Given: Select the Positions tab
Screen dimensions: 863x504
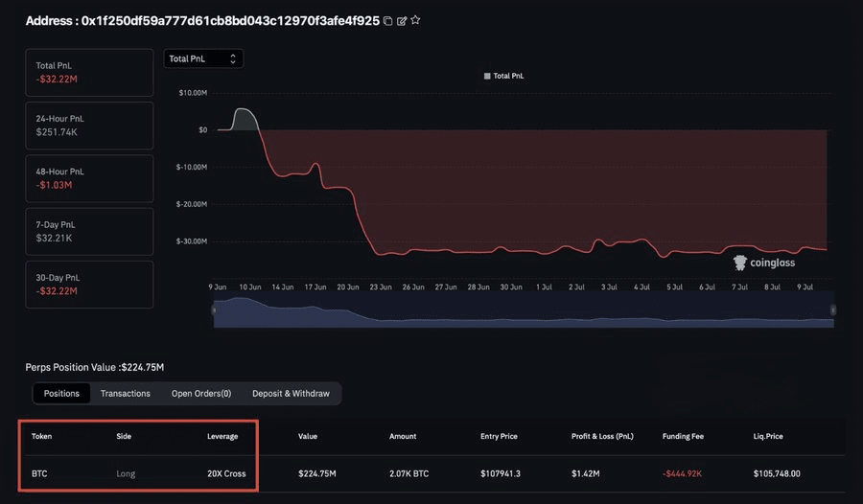Looking at the screenshot, I should pyautogui.click(x=61, y=394).
